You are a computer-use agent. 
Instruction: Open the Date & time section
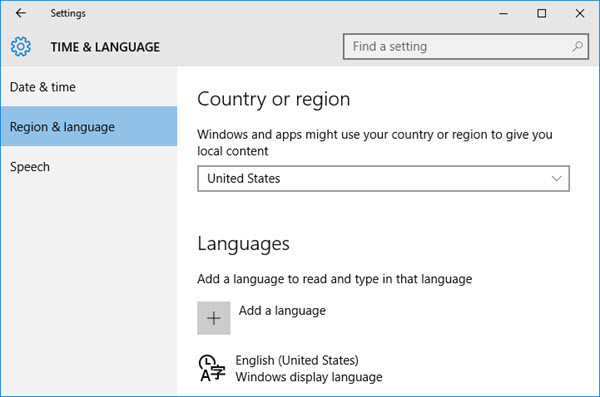coord(89,87)
